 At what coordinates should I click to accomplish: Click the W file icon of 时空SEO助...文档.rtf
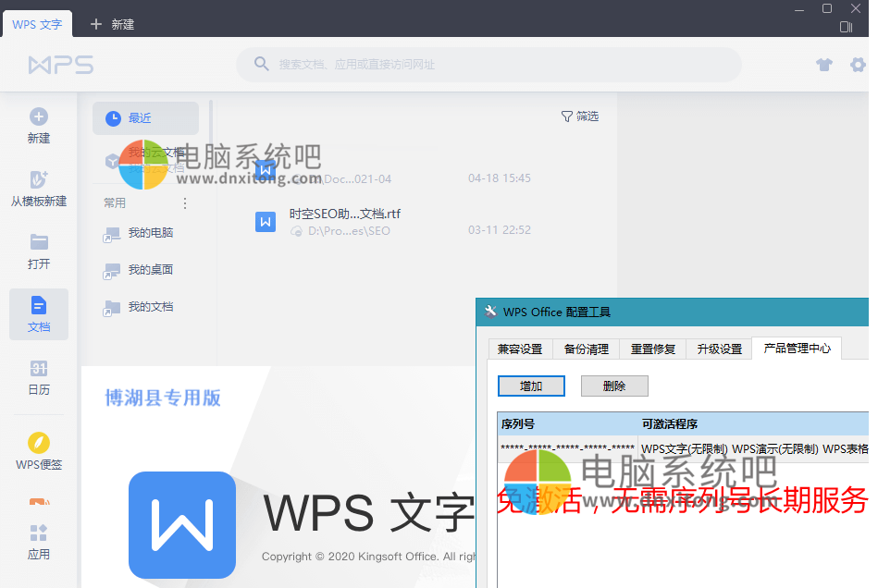point(266,222)
